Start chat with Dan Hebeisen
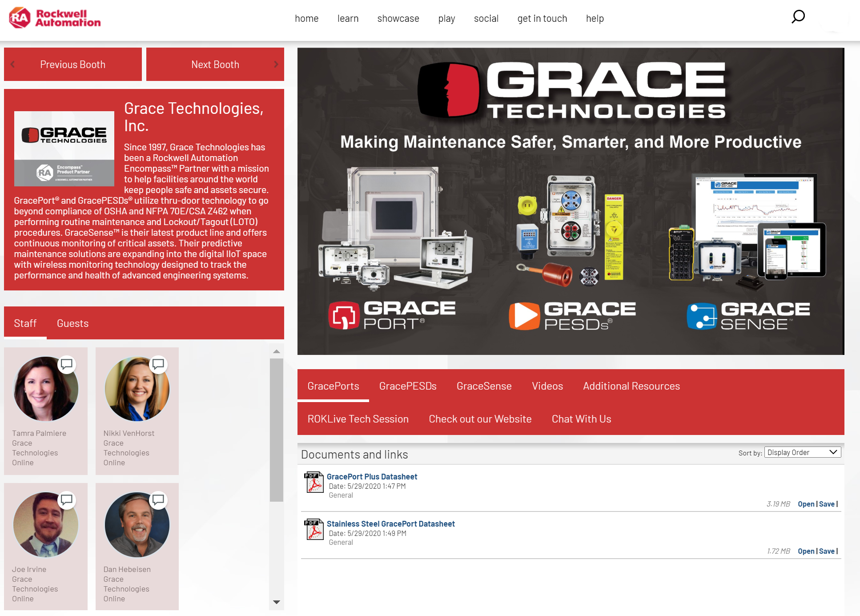The image size is (860, 616). [158, 500]
